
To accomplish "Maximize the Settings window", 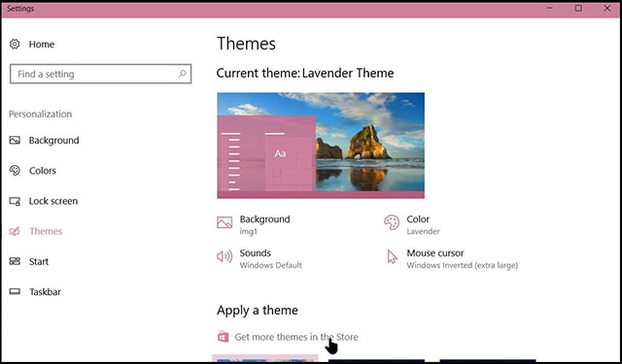I will pyautogui.click(x=578, y=9).
